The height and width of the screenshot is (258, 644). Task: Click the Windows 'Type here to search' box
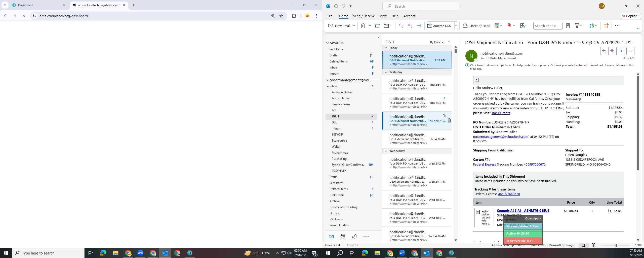coord(48,253)
